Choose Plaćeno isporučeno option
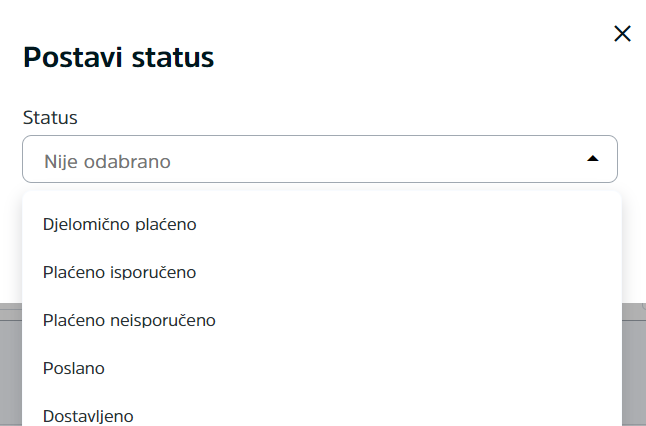The width and height of the screenshot is (646, 426). tap(322, 272)
